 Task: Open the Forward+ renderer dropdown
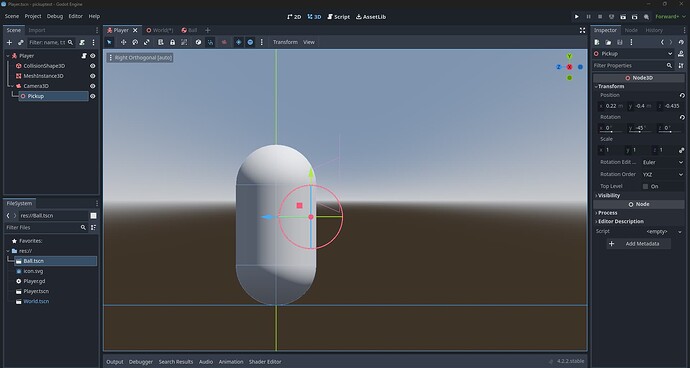[x=670, y=17]
